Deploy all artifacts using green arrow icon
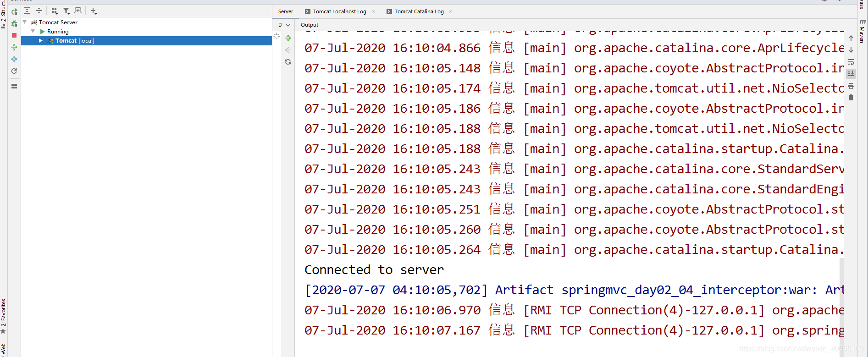This screenshot has height=357, width=868. tap(288, 38)
